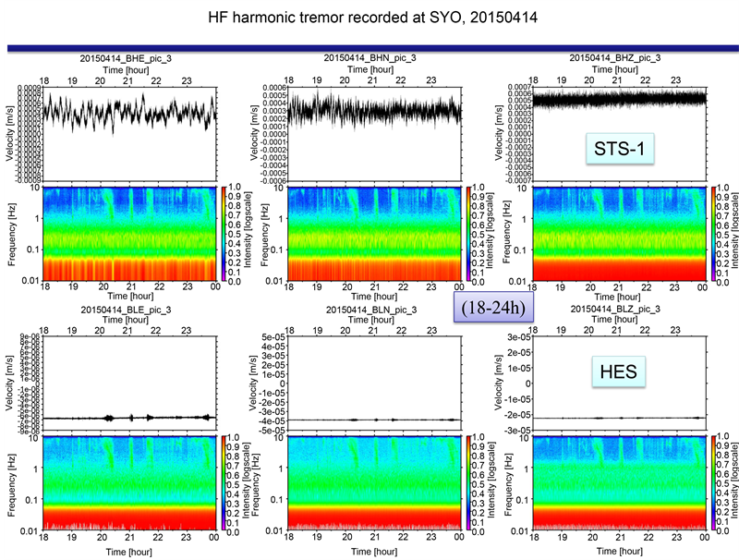This screenshot has height=560, width=739.
Task: Select the BLE spectrogram panel
Action: 129,482
